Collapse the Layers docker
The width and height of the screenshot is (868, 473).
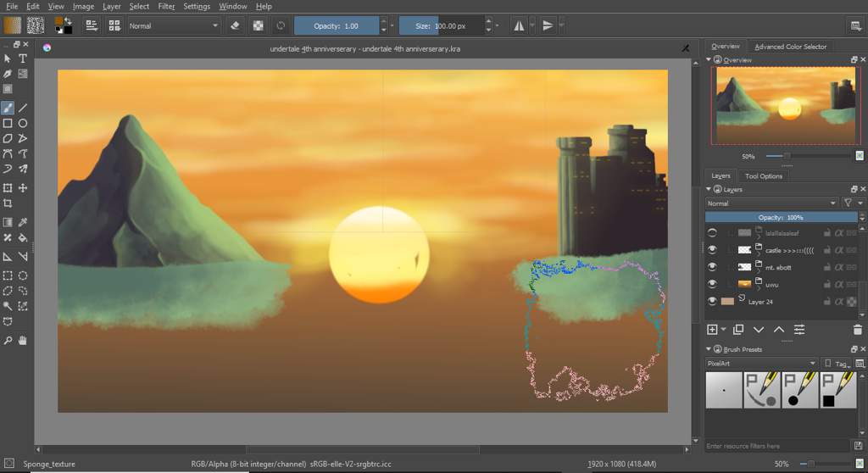point(709,189)
